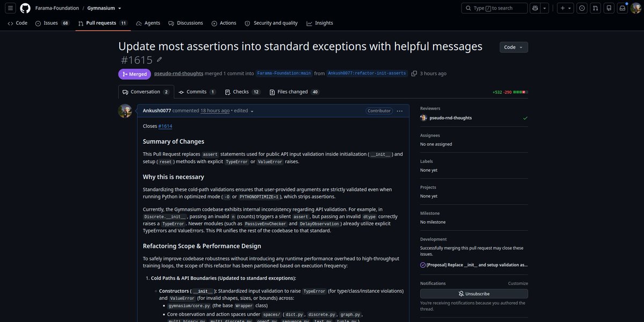
Task: Click the Contributor badge
Action: click(x=379, y=111)
